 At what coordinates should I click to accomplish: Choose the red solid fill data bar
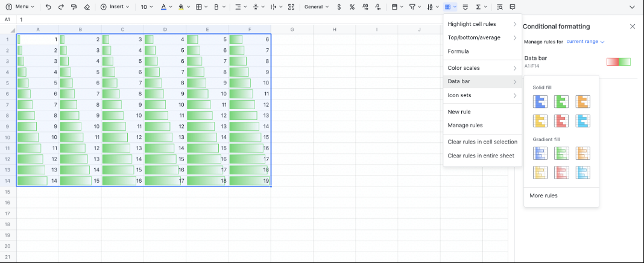click(x=561, y=121)
